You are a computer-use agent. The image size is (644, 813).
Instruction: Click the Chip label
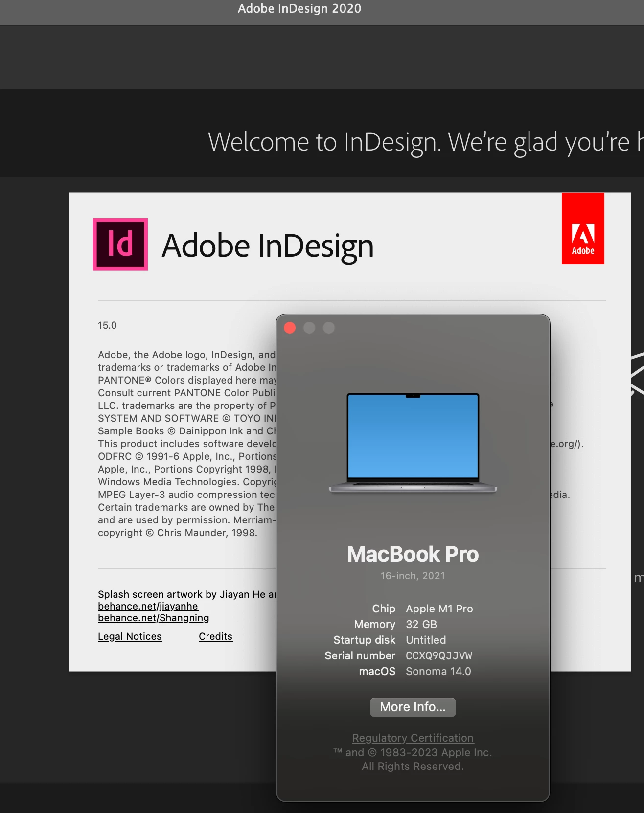pyautogui.click(x=384, y=609)
